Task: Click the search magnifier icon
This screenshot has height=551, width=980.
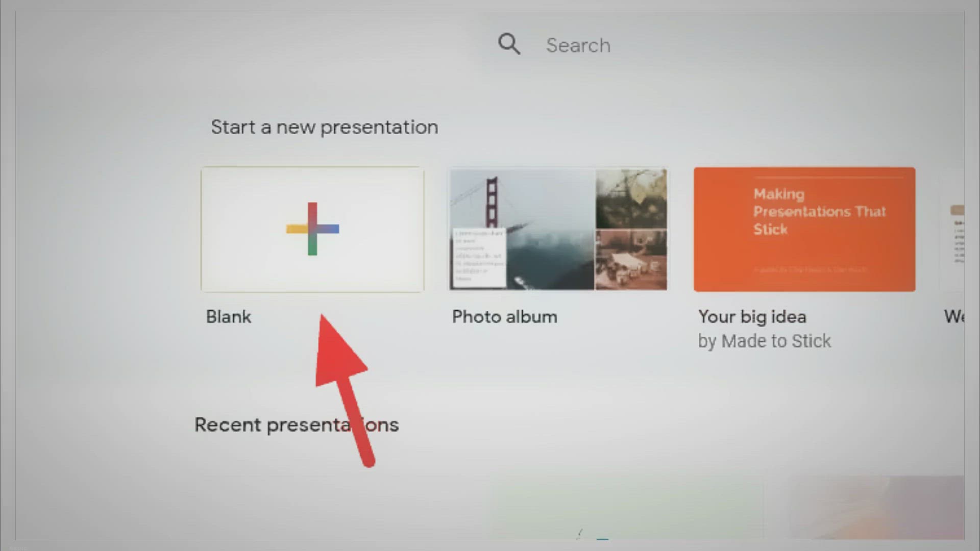Action: pyautogui.click(x=509, y=44)
